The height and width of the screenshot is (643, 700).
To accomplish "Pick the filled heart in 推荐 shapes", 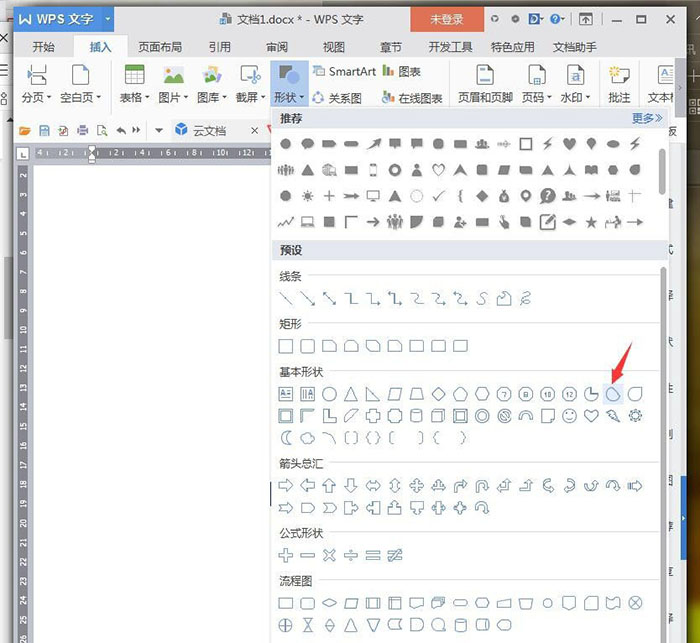I will 569,144.
